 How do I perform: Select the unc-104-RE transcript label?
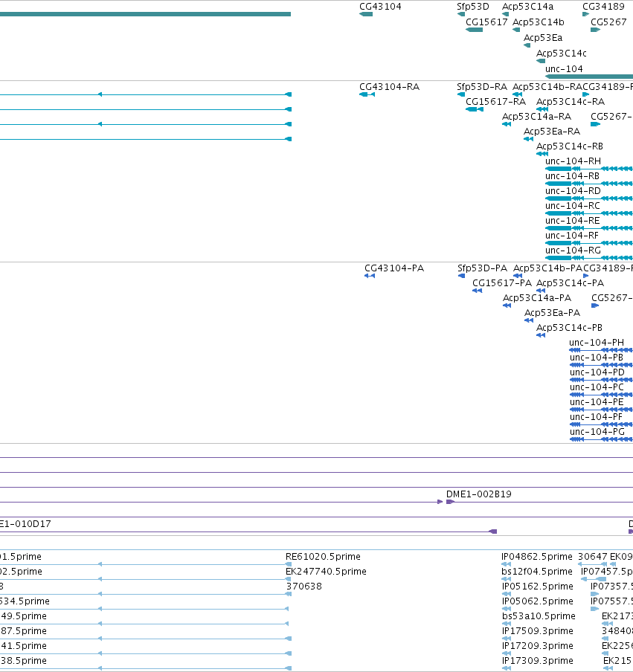coord(572,220)
